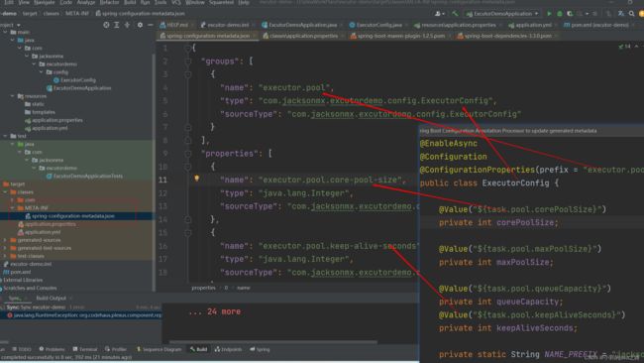Image resolution: width=644 pixels, height=363 pixels.
Task: Click the Collapse All icon in Project toolbar
Action: click(127, 25)
